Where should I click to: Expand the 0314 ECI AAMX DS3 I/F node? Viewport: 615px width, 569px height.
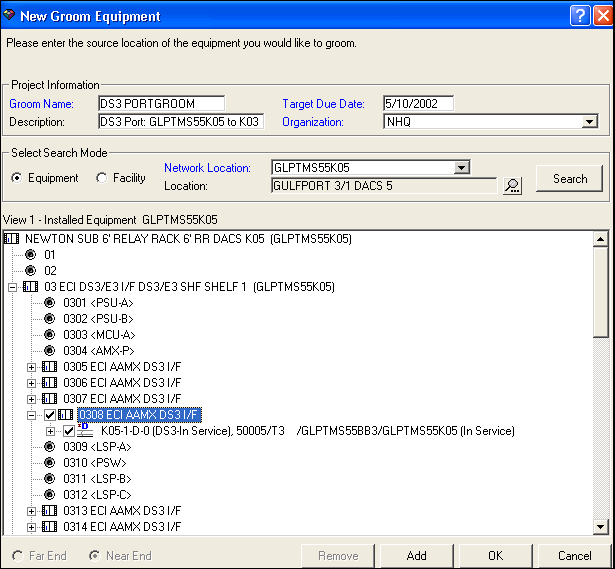click(31, 527)
